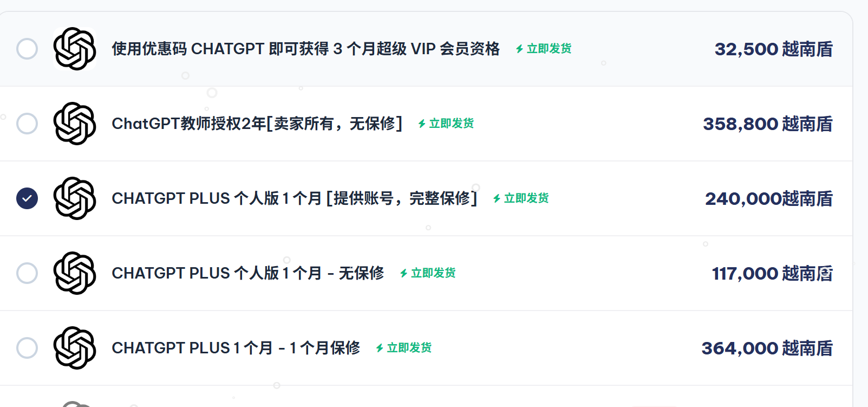Image resolution: width=868 pixels, height=407 pixels.
Task: Click the 立即发货 lightning badge beside the 教师授权2年 item
Action: pos(446,124)
